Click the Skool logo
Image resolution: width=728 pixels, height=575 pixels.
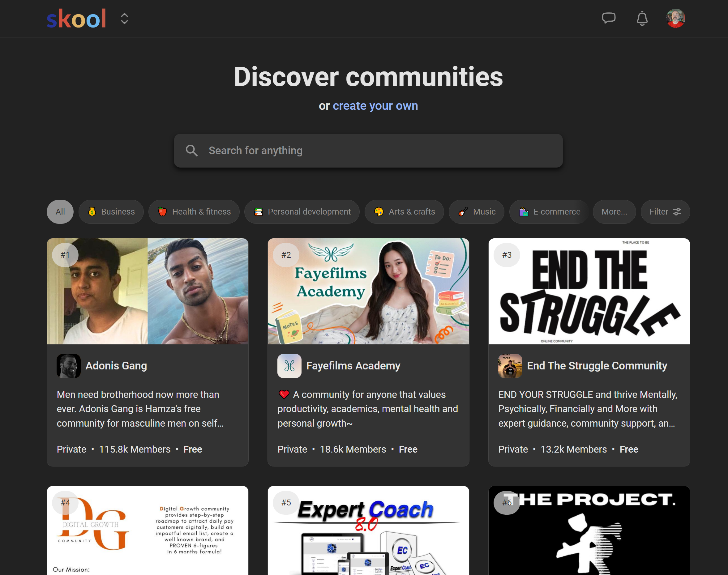76,19
